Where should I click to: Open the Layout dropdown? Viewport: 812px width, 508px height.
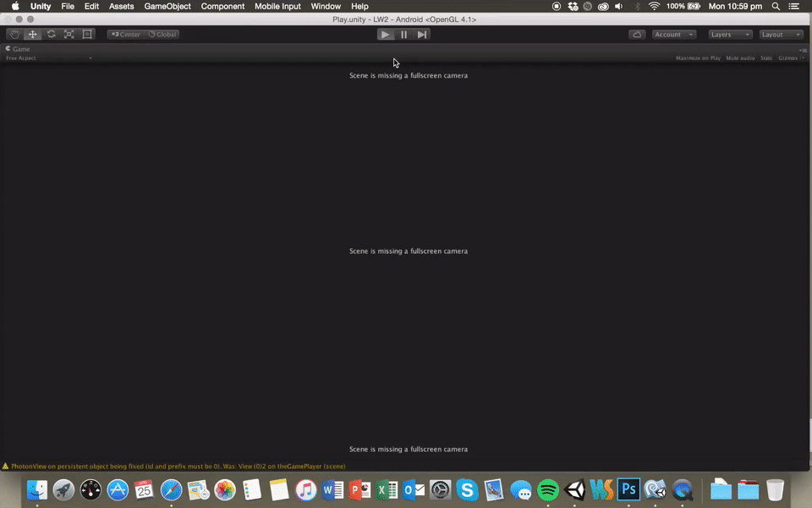coord(781,35)
